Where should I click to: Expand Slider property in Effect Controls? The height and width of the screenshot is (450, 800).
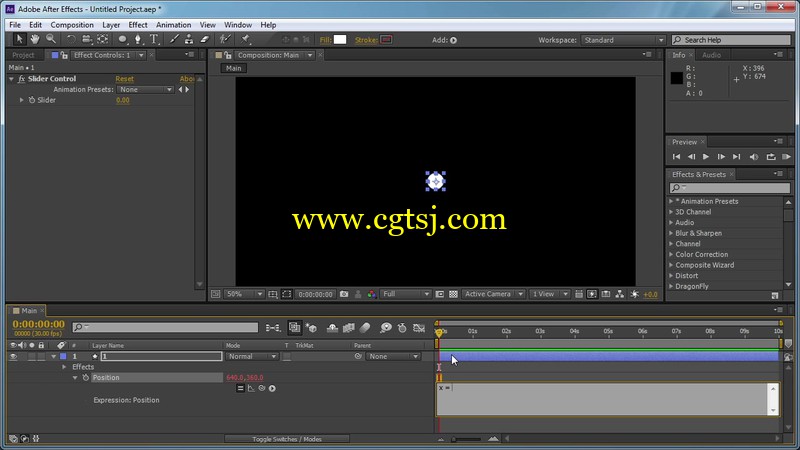coord(21,100)
